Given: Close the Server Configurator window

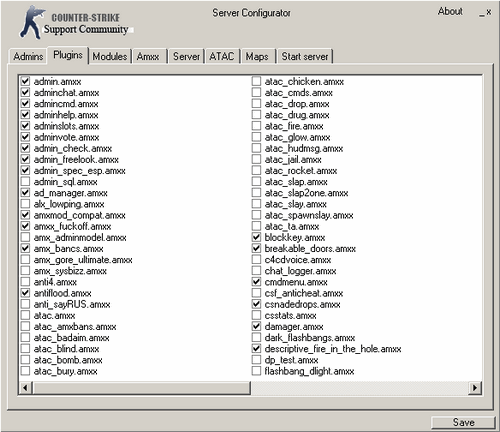Looking at the screenshot, I should tap(489, 12).
